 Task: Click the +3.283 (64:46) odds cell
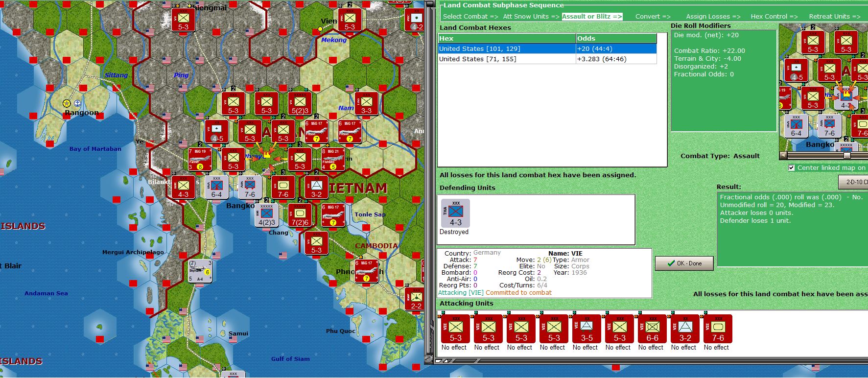616,59
